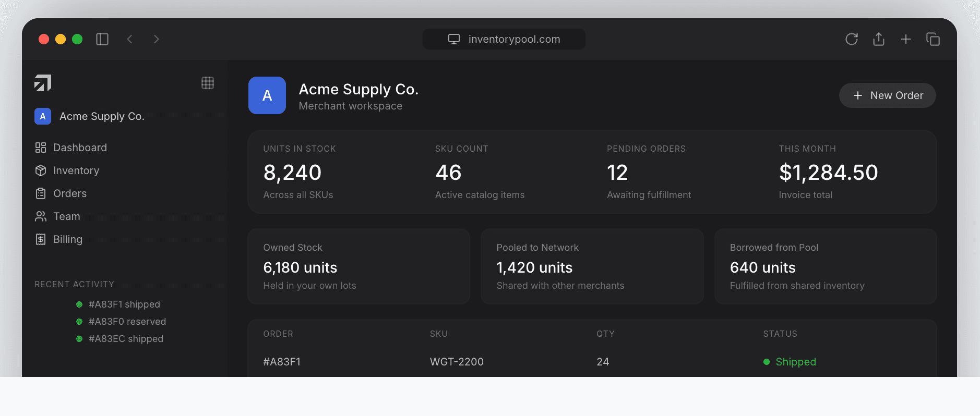Screen dimensions: 980x416
Task: Click the Team people icon
Action: point(41,216)
